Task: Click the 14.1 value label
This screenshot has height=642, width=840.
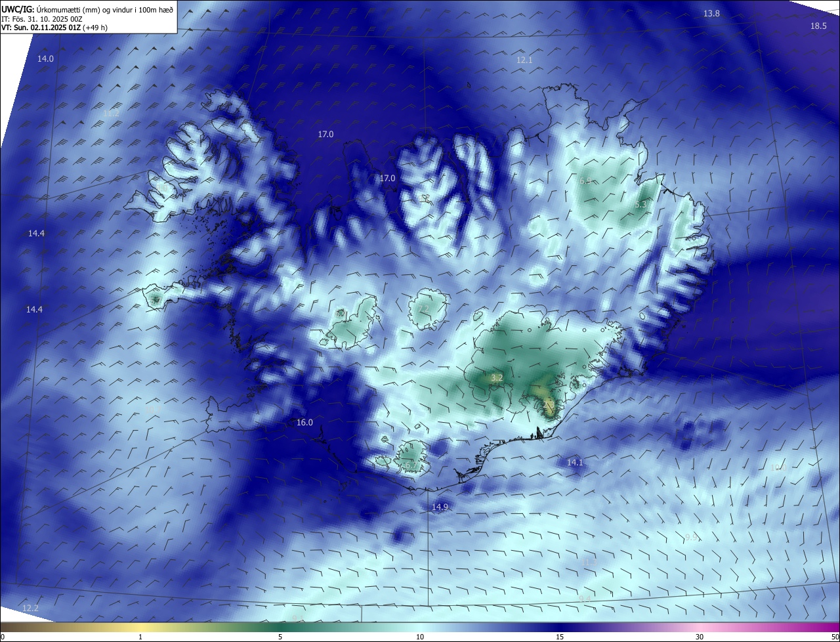Action: (575, 463)
